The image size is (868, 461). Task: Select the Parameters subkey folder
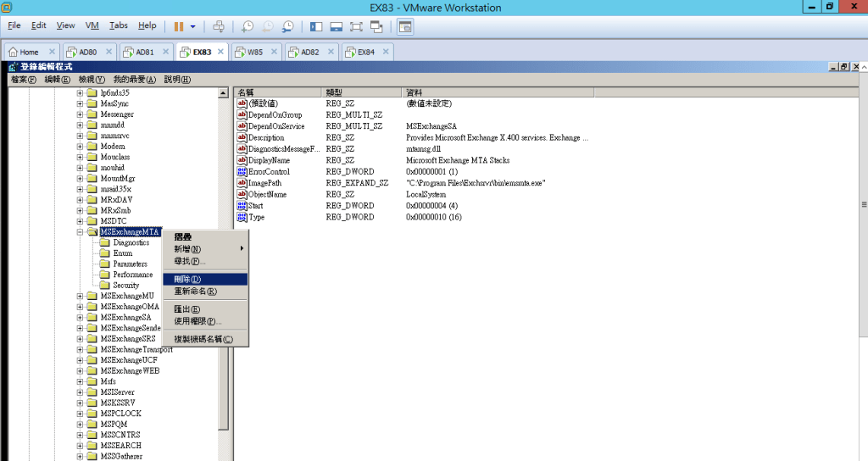(130, 264)
